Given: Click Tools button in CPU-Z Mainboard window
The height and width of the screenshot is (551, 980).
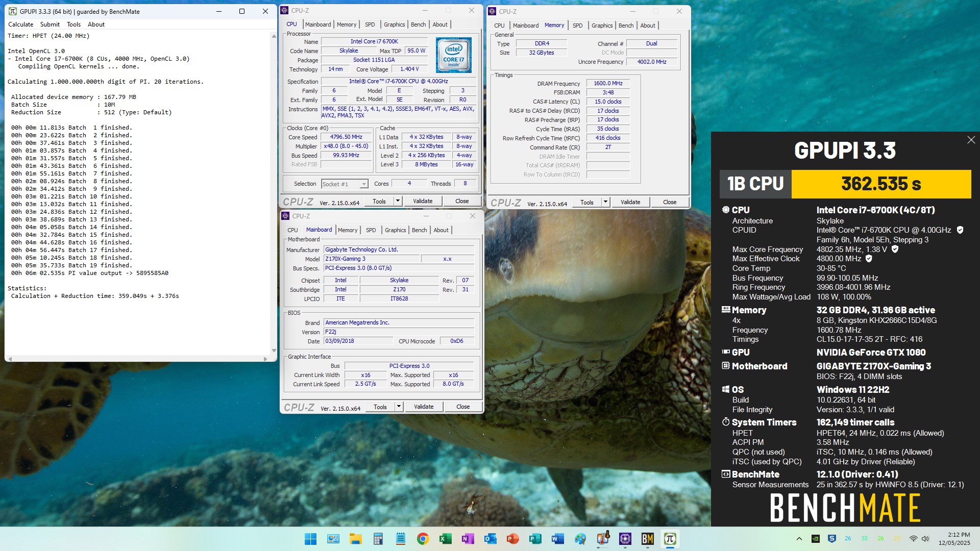Looking at the screenshot, I should [x=380, y=407].
